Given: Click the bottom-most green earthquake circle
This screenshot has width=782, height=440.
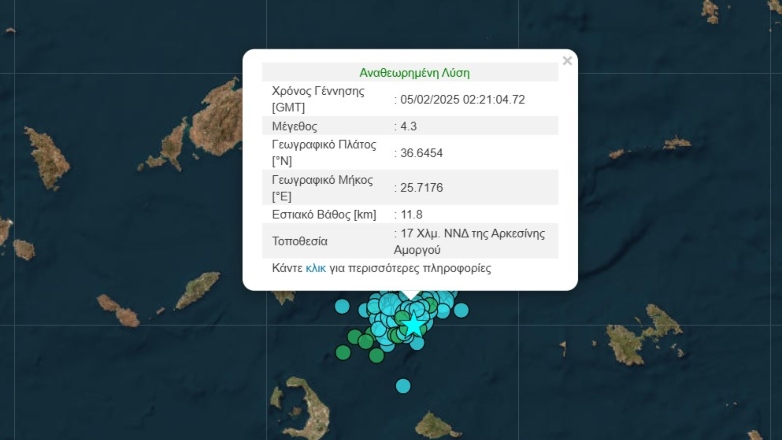Looking at the screenshot, I should [x=376, y=355].
